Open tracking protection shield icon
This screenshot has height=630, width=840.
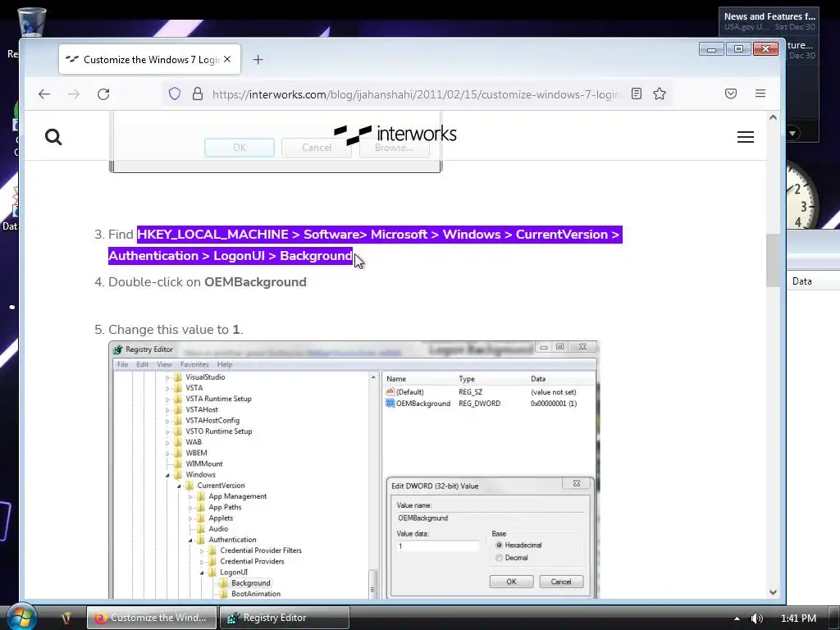click(x=175, y=94)
